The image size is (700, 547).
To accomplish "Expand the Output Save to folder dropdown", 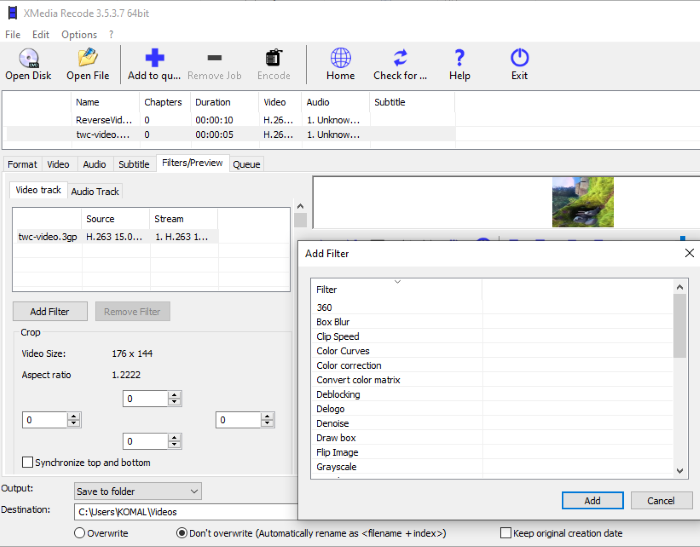I will (138, 491).
